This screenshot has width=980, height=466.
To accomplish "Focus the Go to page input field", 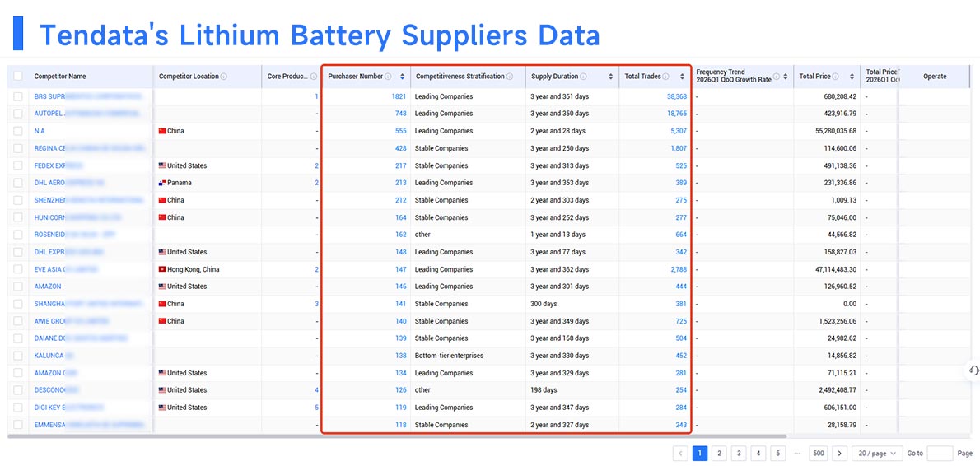I will (x=940, y=454).
